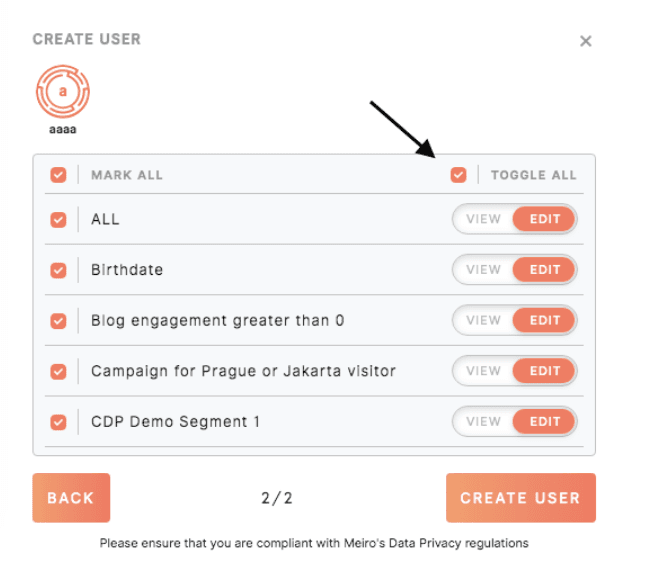
Task: Uncheck the ALL segment checkbox
Action: pos(58,219)
